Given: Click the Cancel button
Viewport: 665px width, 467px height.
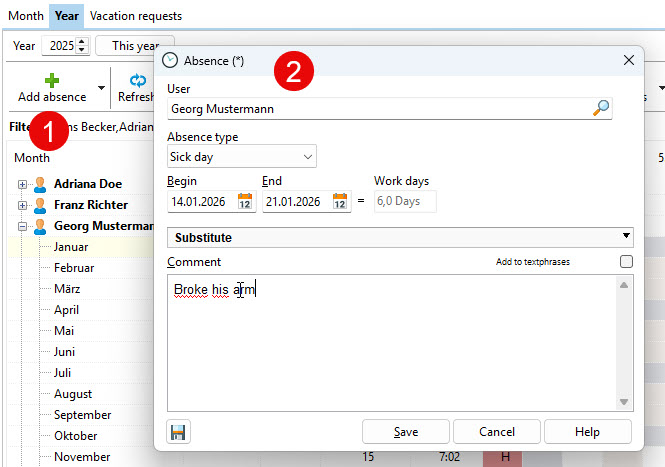Looking at the screenshot, I should click(x=496, y=432).
